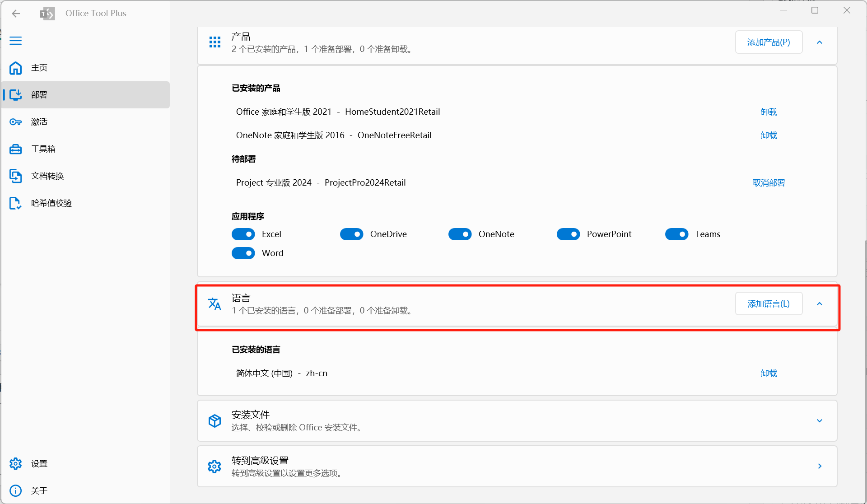Turn off the OneNote application toggle
The width and height of the screenshot is (867, 504).
pos(460,234)
